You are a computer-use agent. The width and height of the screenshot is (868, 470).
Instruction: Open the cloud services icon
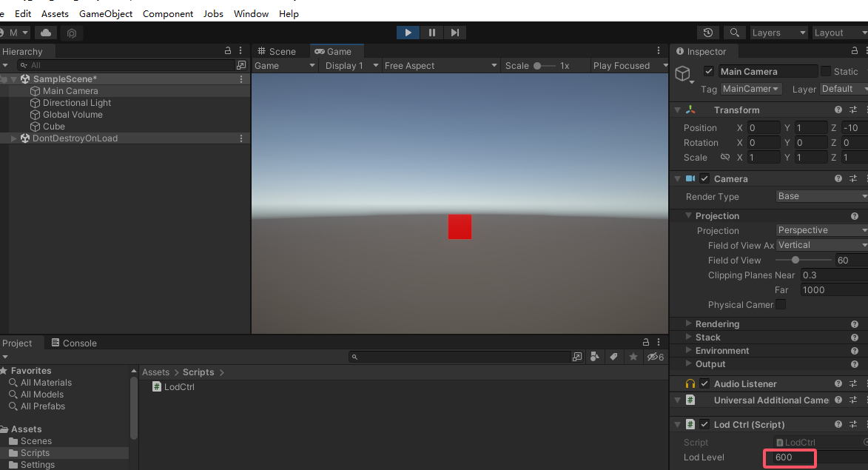pyautogui.click(x=46, y=33)
